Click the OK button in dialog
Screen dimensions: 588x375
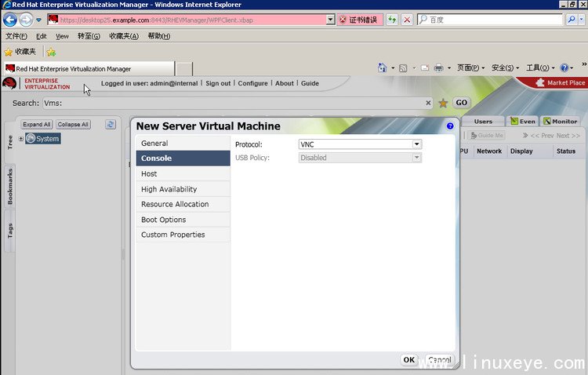[408, 359]
